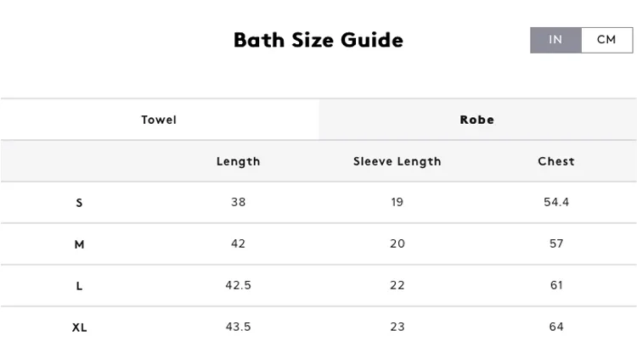Image resolution: width=637 pixels, height=364 pixels.
Task: Click the M size row label
Action: [x=80, y=244]
